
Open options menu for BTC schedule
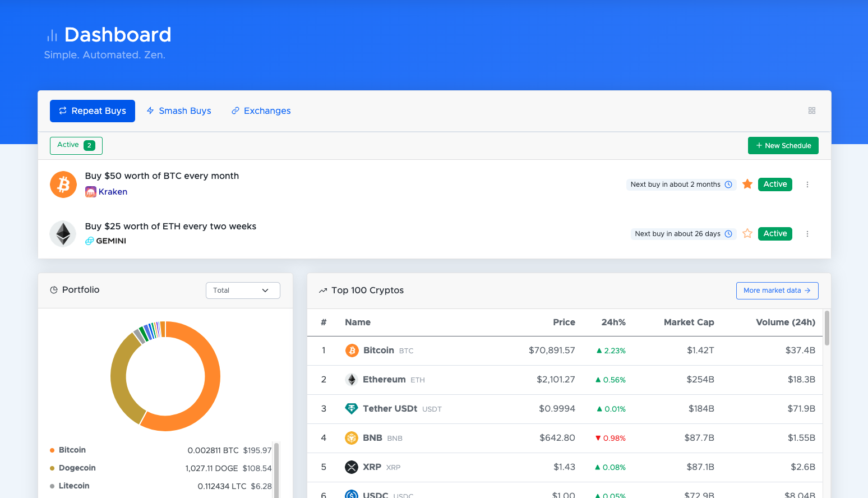point(807,185)
